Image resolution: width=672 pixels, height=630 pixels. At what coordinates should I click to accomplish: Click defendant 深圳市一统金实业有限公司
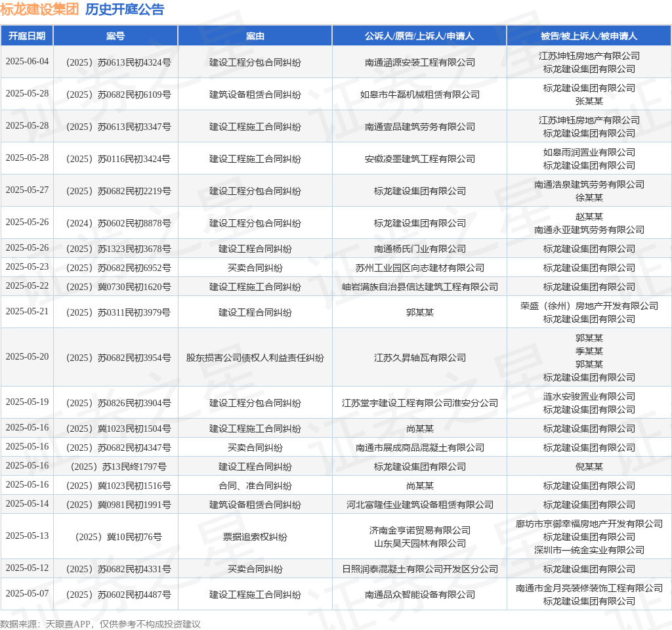coord(589,551)
